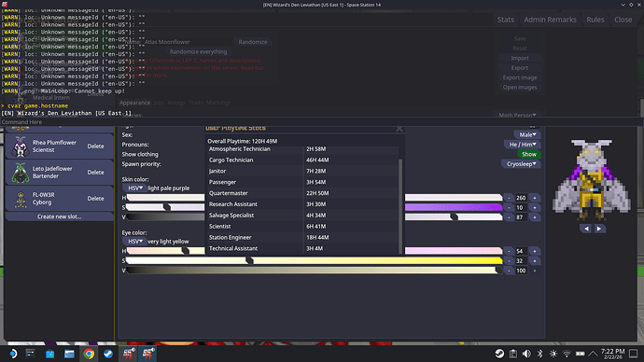Delete the Leto Jadeflower character slot

(96, 173)
